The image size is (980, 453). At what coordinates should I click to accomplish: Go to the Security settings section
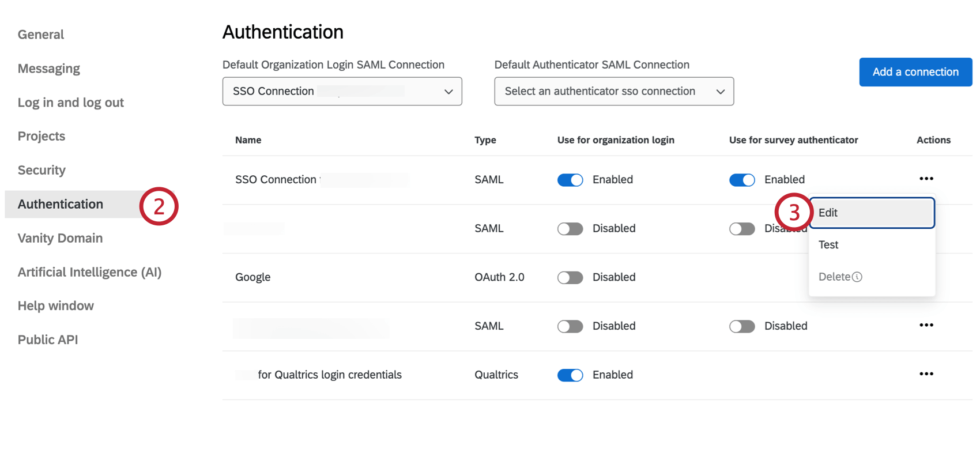42,170
